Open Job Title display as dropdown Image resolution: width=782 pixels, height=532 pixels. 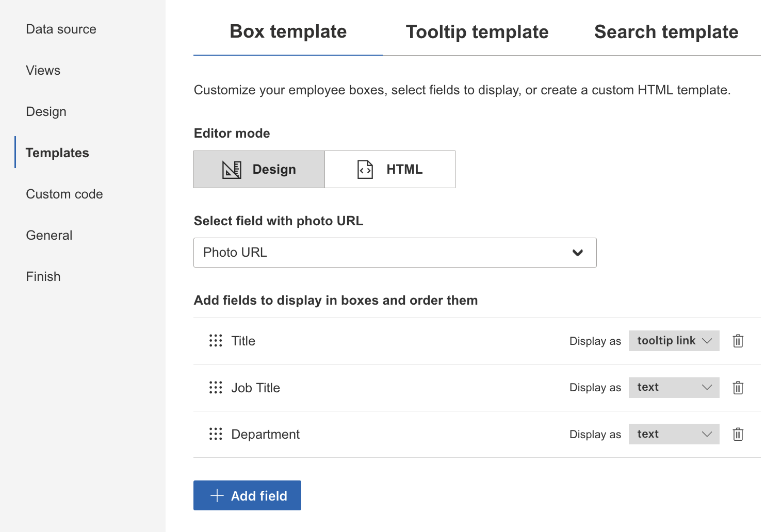click(674, 388)
